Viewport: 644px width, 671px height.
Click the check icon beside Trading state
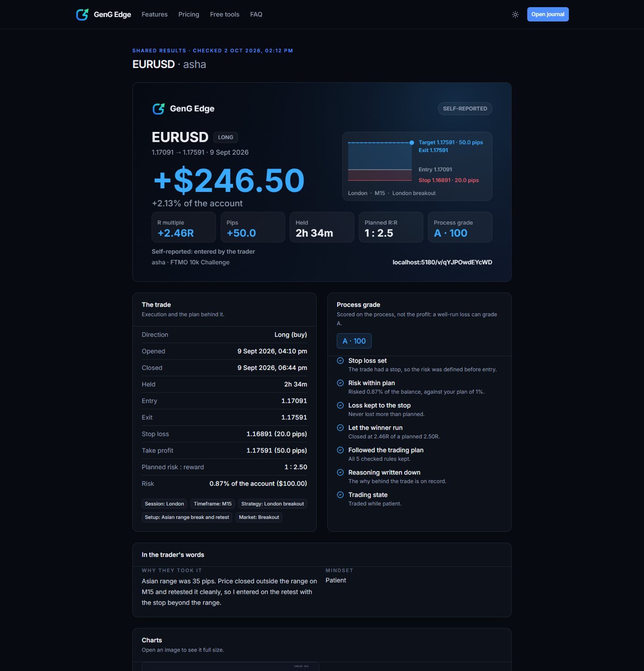pos(340,495)
